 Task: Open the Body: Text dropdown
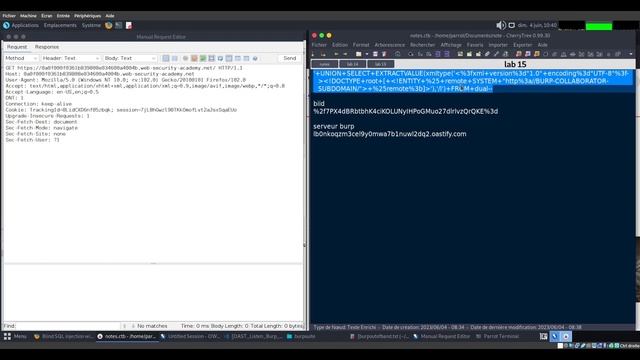click(130, 58)
